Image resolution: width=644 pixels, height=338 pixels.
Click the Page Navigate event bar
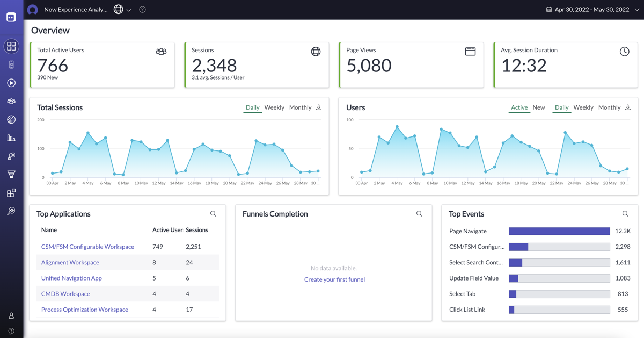(x=559, y=231)
